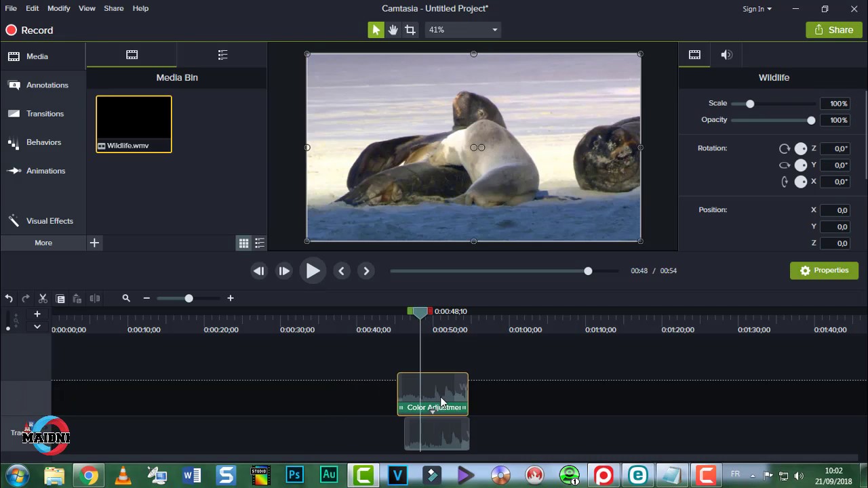The height and width of the screenshot is (488, 868).
Task: Open the Annotations tab
Action: click(x=43, y=85)
